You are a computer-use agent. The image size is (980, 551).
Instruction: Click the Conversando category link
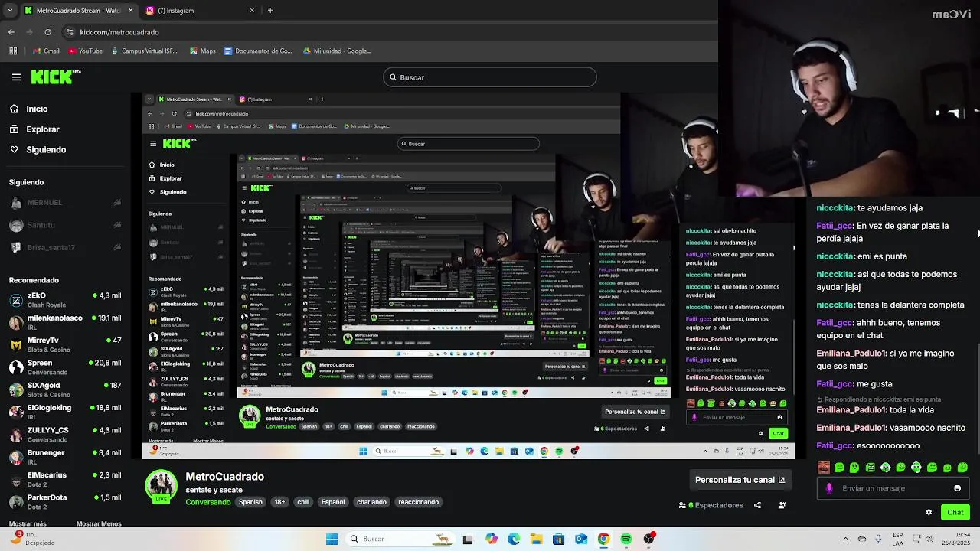(208, 502)
